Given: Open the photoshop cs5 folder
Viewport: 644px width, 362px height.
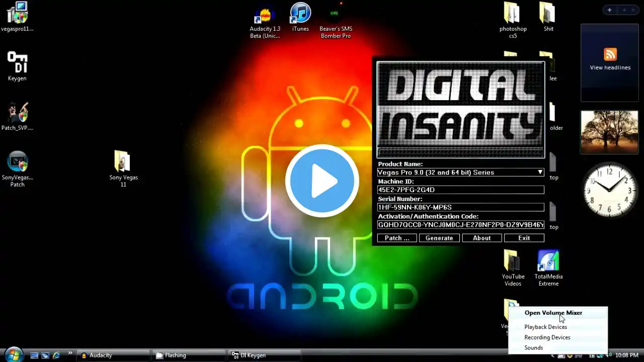Looking at the screenshot, I should (513, 21).
